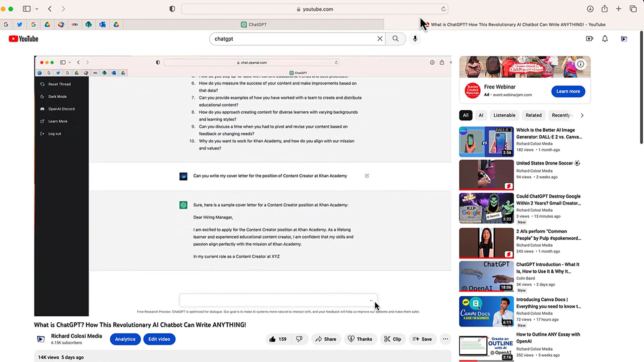The width and height of the screenshot is (644, 362).
Task: Select the Listenable filter chip
Action: [x=504, y=115]
